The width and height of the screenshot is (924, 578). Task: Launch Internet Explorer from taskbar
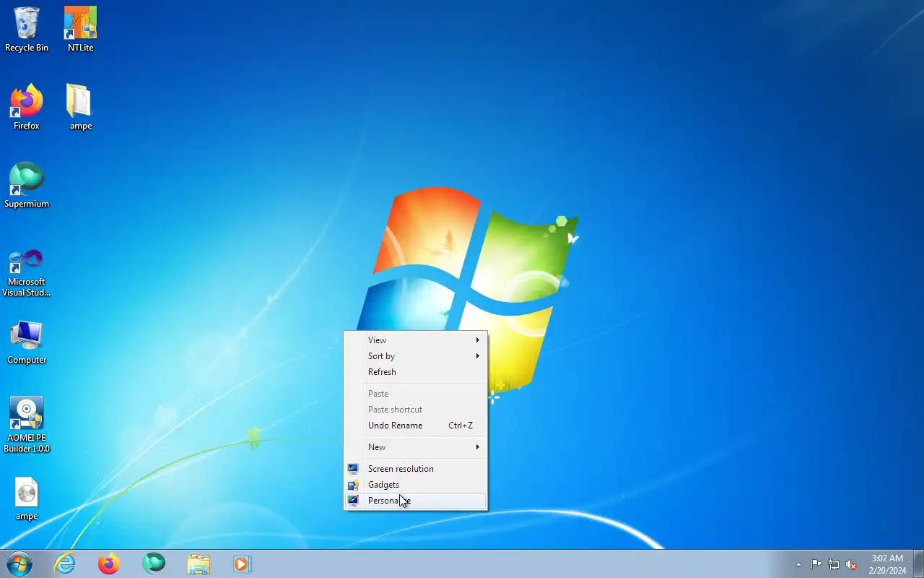(65, 564)
